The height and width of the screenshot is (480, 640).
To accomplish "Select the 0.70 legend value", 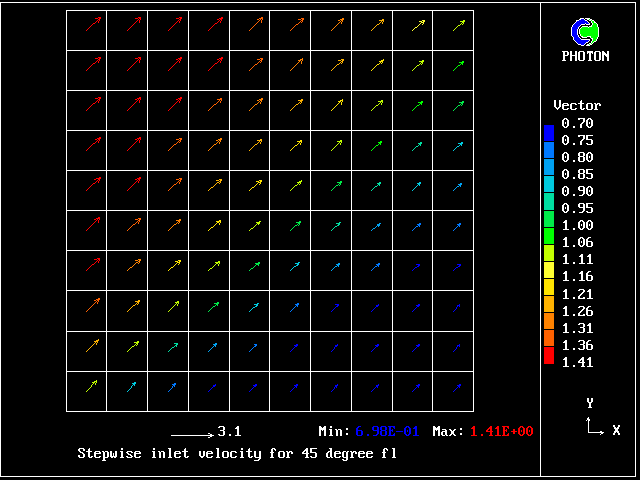I will [x=577, y=123].
